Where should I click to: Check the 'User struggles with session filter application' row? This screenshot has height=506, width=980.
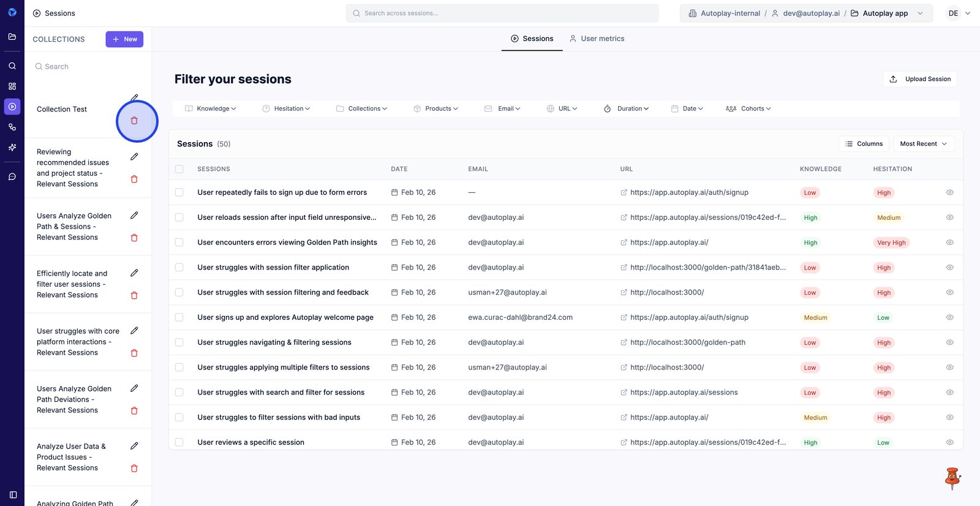click(x=179, y=268)
